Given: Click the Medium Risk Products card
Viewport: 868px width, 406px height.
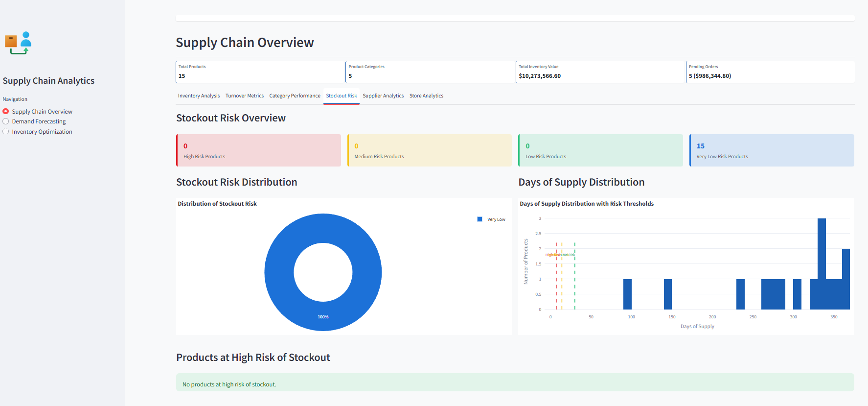Looking at the screenshot, I should tap(429, 150).
